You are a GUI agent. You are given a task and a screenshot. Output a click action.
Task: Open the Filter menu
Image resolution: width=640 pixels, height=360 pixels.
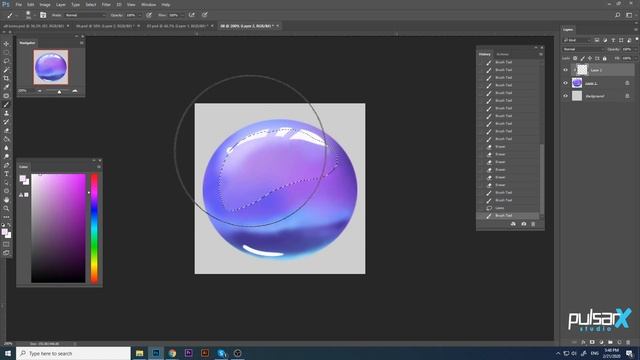pos(106,4)
